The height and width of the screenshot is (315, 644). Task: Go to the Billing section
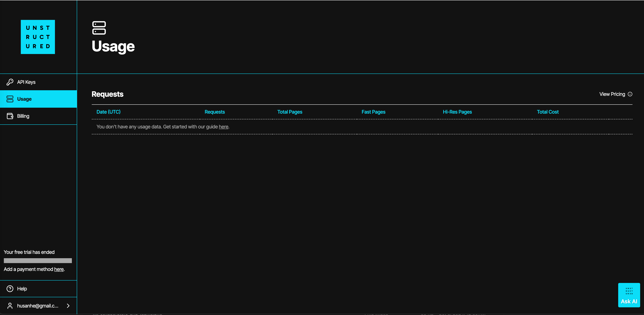(39, 116)
